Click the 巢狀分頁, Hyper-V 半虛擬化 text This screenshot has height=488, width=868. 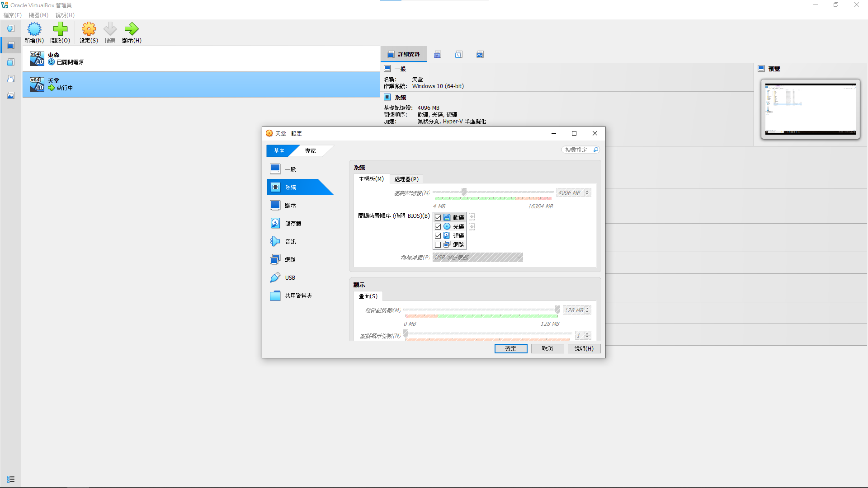tap(452, 122)
